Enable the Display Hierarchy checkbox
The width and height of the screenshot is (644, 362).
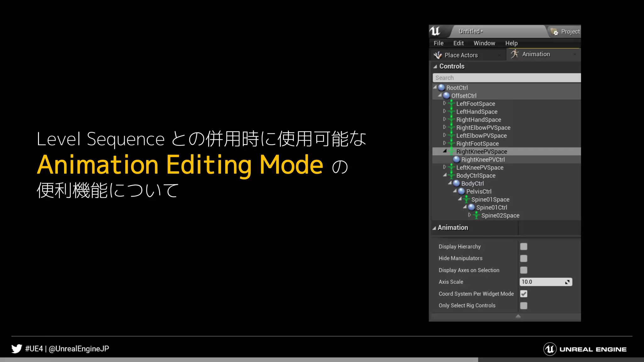point(524,247)
